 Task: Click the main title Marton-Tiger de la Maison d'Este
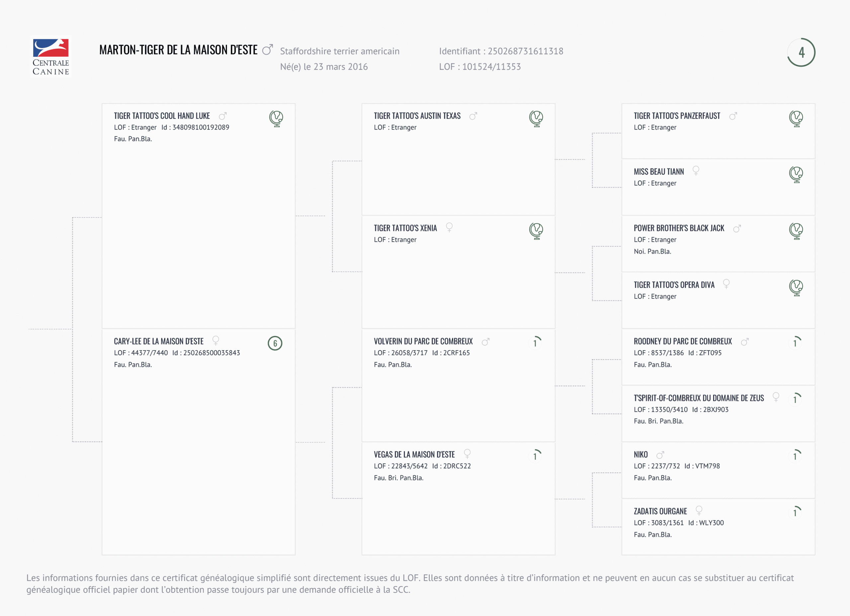178,50
